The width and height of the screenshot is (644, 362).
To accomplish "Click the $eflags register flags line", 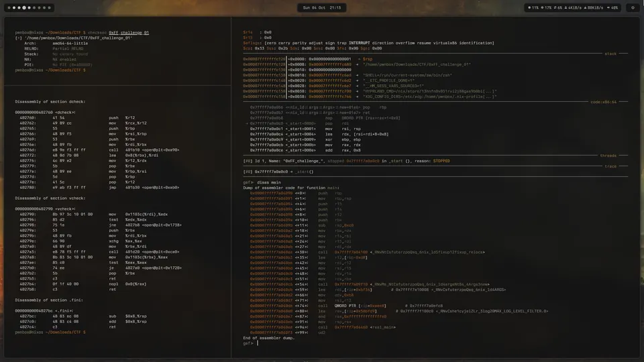I will (x=368, y=43).
